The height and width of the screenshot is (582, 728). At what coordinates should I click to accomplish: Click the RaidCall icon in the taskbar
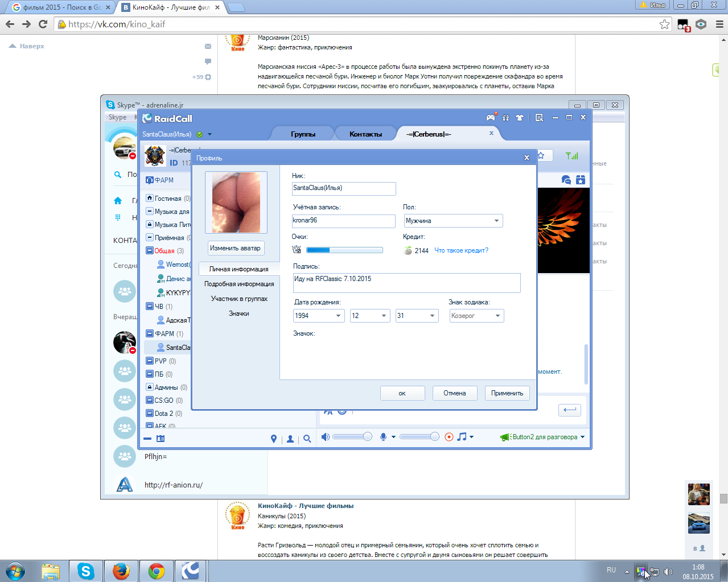point(191,571)
